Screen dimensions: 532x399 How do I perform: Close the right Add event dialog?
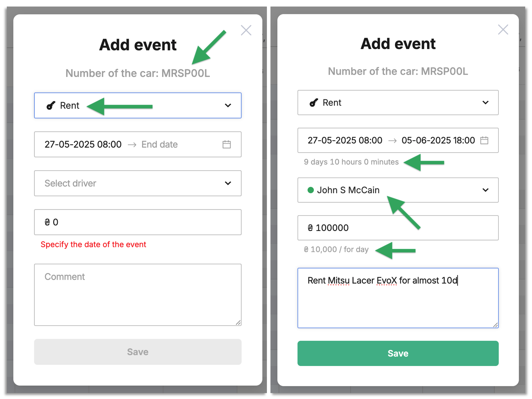pos(503,29)
